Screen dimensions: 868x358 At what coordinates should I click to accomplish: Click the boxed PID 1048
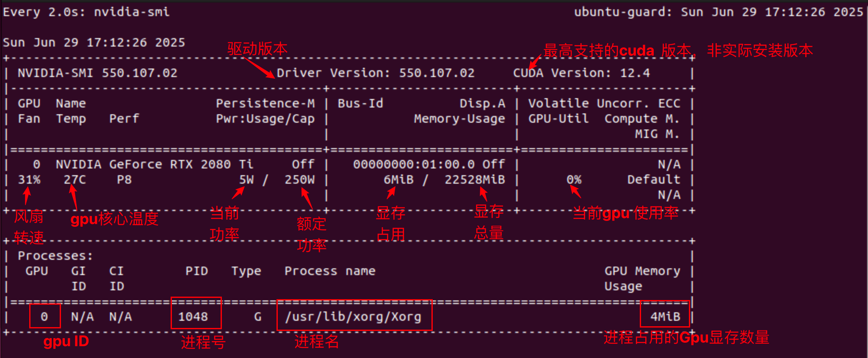(193, 317)
